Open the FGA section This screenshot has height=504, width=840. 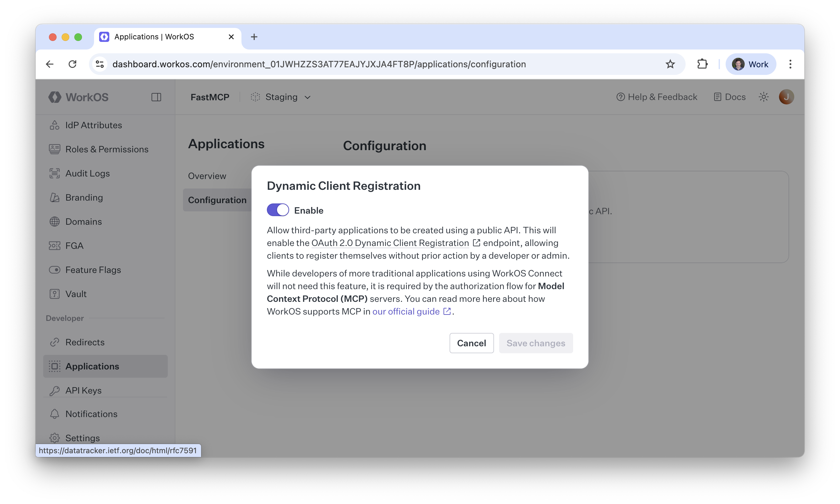pyautogui.click(x=74, y=246)
